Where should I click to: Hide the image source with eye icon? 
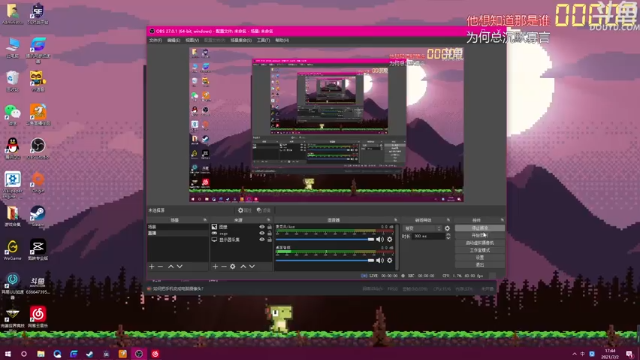262,227
